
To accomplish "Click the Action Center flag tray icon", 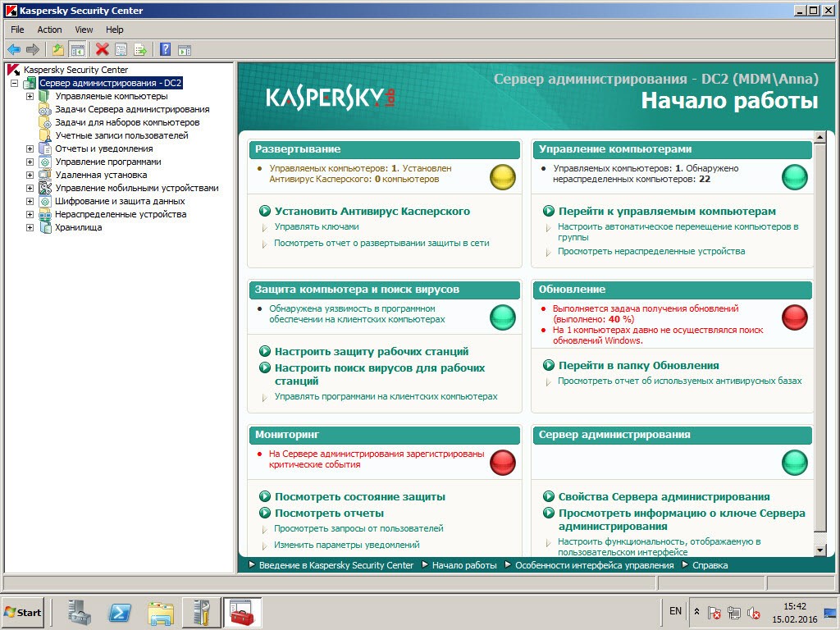I will pyautogui.click(x=714, y=612).
